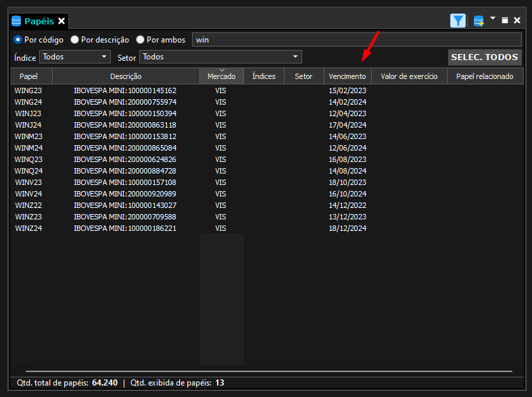Close the panel with the top-right X
The width and height of the screenshot is (532, 397).
point(517,20)
